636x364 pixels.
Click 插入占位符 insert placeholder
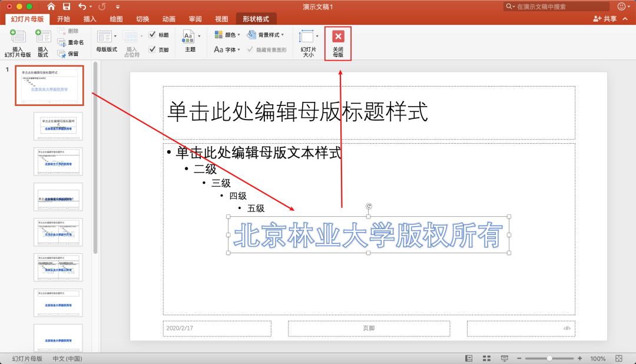(x=131, y=43)
